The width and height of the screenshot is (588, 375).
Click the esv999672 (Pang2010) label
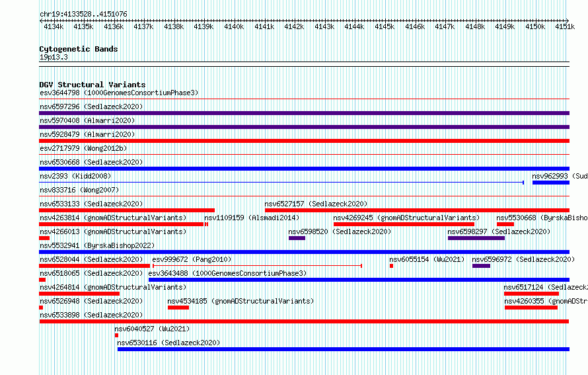(x=192, y=259)
